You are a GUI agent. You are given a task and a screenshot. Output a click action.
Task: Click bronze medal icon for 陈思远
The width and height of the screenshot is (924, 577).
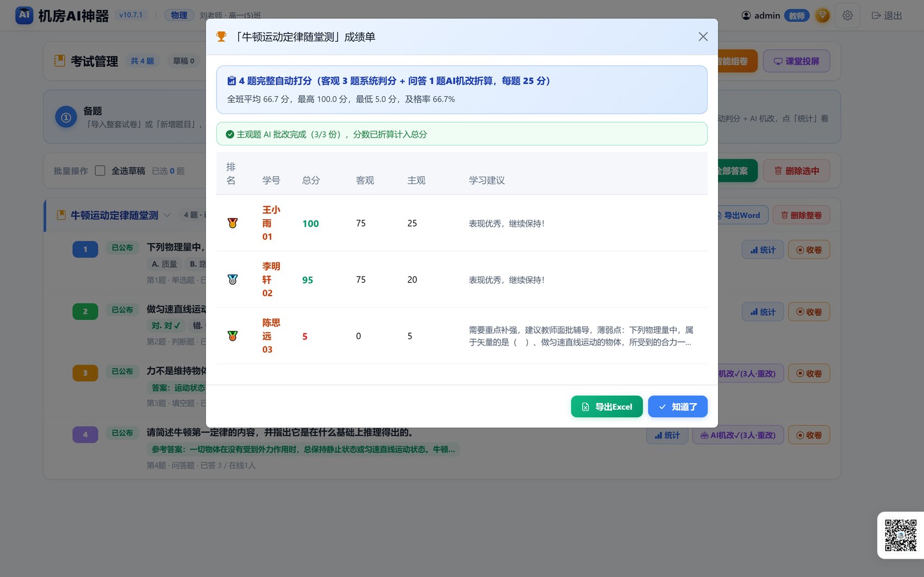(x=233, y=336)
